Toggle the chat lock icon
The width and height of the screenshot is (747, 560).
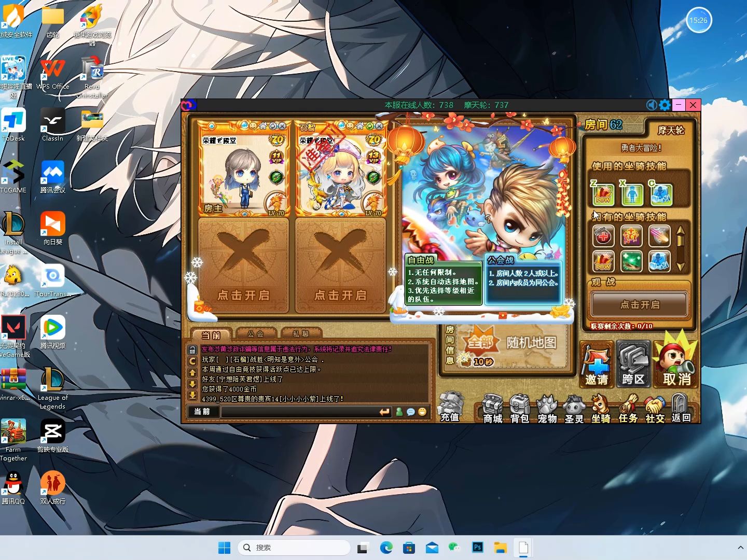click(192, 350)
